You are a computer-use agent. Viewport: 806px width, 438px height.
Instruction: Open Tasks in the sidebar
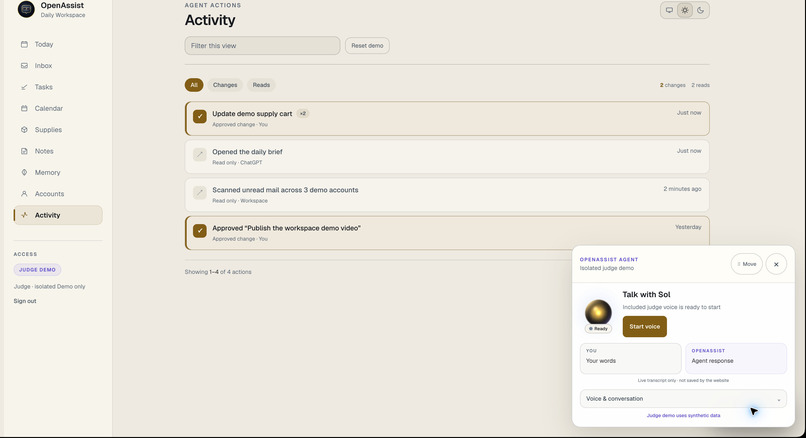point(44,87)
